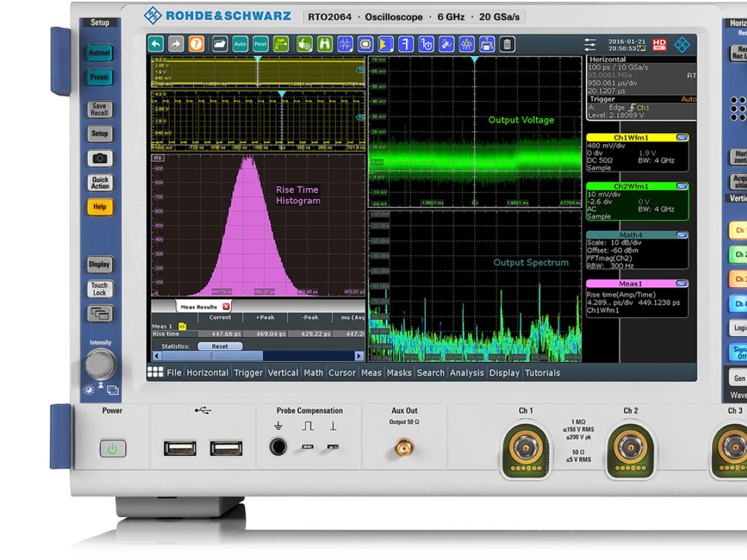Click the Statistics Reset button
The height and width of the screenshot is (560, 747).
pos(220,347)
